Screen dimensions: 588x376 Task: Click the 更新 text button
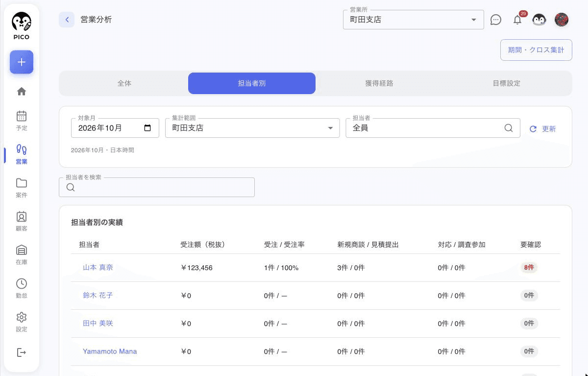pyautogui.click(x=549, y=129)
